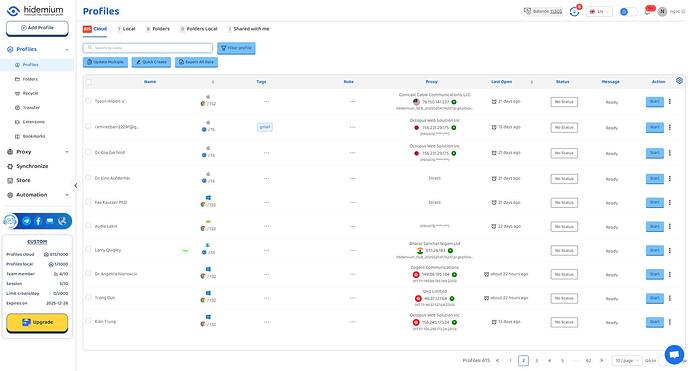Click the download icon with red badge

pos(574,11)
